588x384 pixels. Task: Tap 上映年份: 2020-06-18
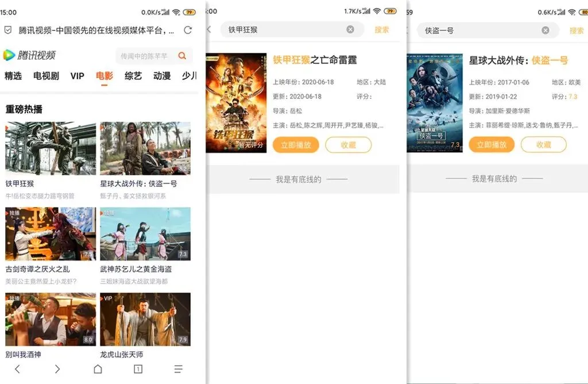303,82
